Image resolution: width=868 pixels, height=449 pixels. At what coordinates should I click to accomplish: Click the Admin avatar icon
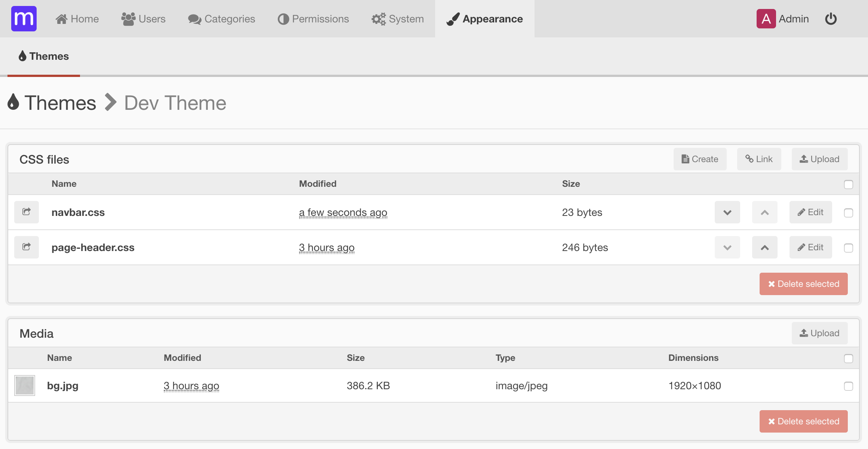pyautogui.click(x=766, y=19)
